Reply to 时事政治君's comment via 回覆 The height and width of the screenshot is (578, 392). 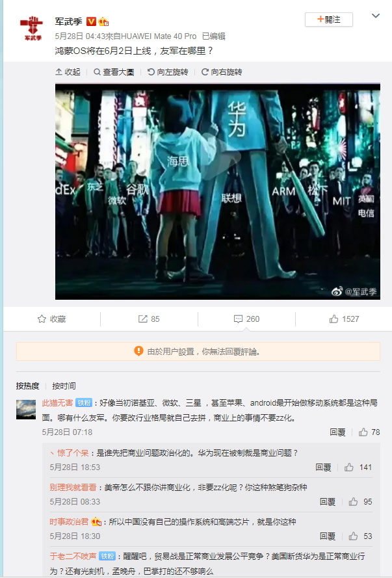(328, 536)
